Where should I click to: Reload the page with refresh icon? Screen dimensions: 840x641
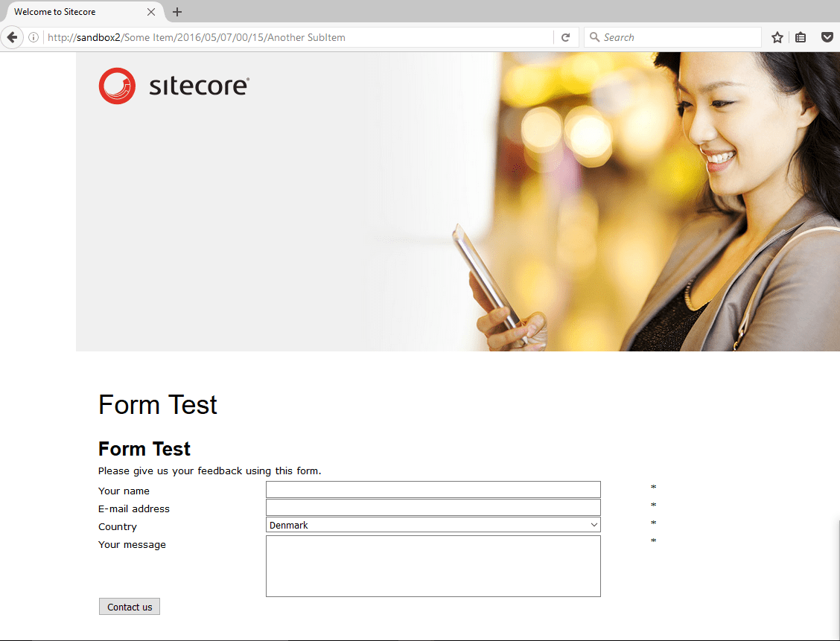pyautogui.click(x=565, y=37)
